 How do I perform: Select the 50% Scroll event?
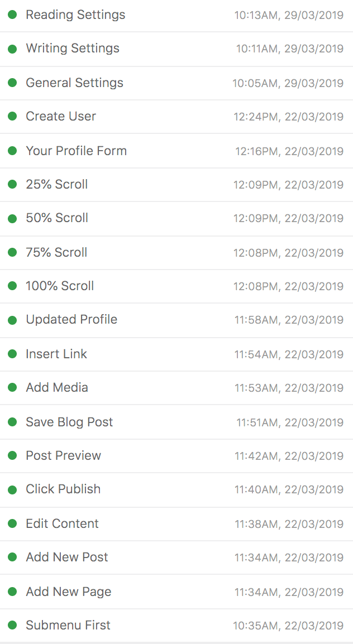point(57,218)
